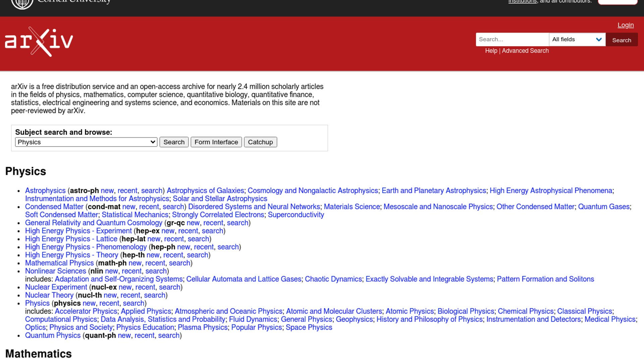Open search for quant-ph
Viewport: 644px width, 362px height.
tap(169, 336)
